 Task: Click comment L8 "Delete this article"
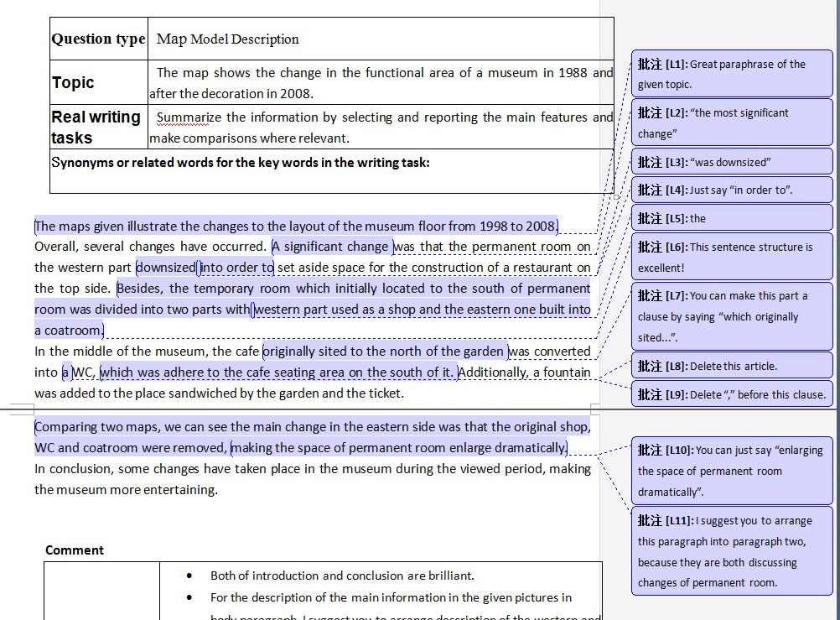click(732, 366)
